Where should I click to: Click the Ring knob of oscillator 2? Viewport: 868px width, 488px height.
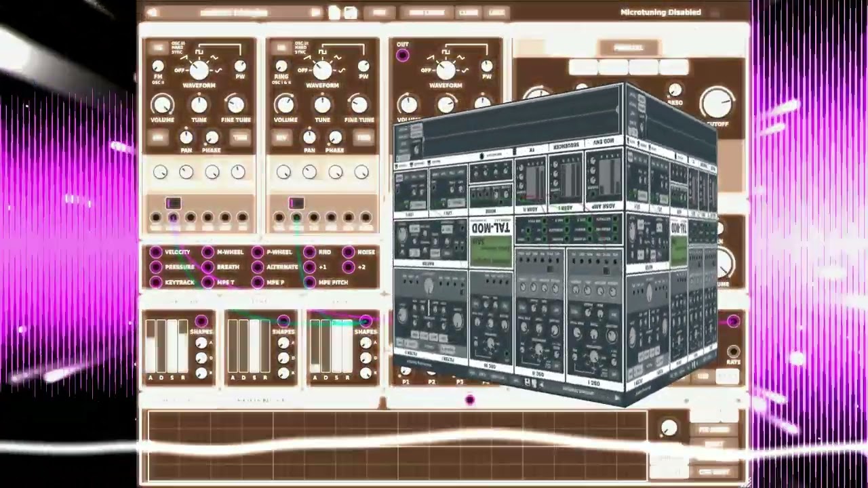(x=281, y=66)
